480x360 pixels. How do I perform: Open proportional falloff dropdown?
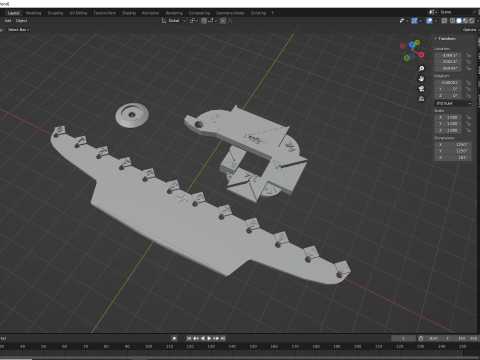[231, 21]
